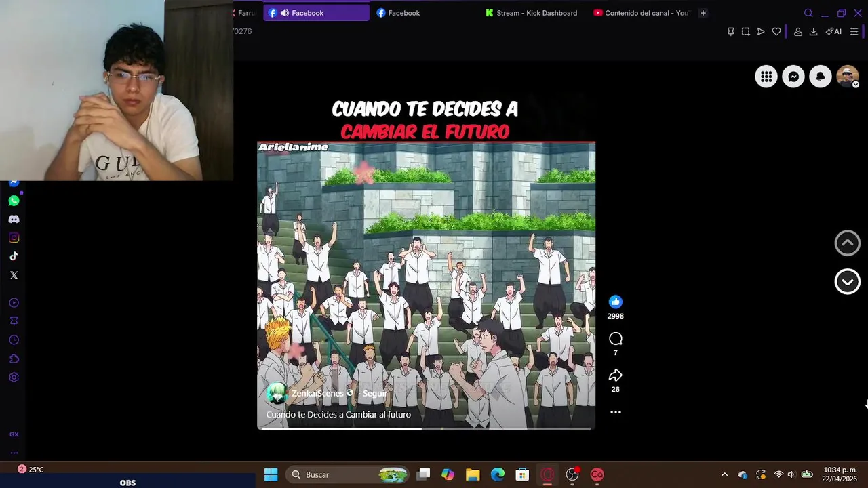Open Facebook Messenger icon
This screenshot has width=868, height=488.
pyautogui.click(x=793, y=77)
